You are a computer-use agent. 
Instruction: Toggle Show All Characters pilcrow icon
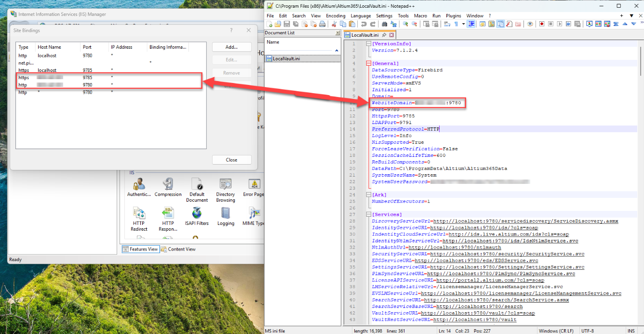pos(456,24)
